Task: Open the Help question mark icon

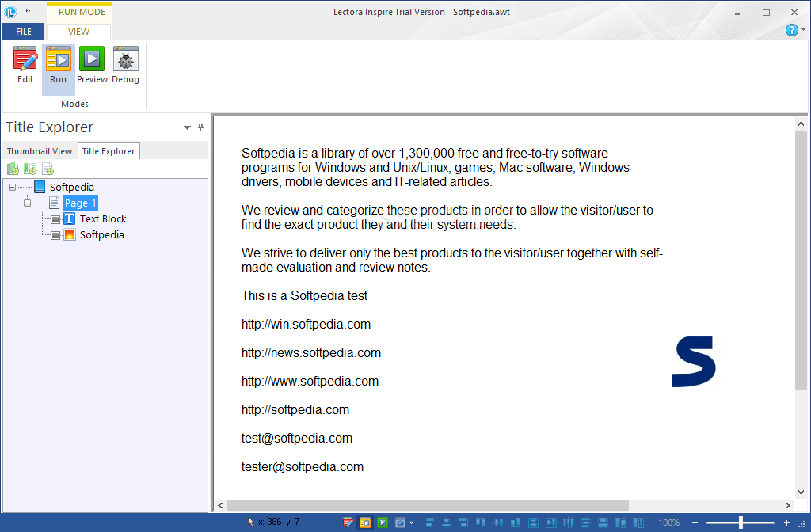Action: click(791, 31)
